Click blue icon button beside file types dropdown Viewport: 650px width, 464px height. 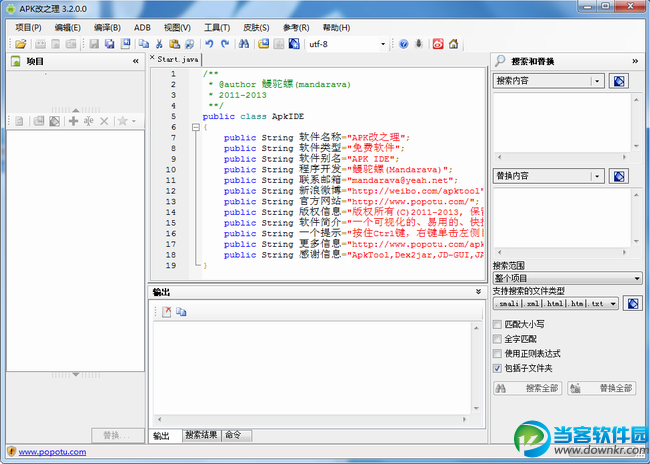pos(633,304)
